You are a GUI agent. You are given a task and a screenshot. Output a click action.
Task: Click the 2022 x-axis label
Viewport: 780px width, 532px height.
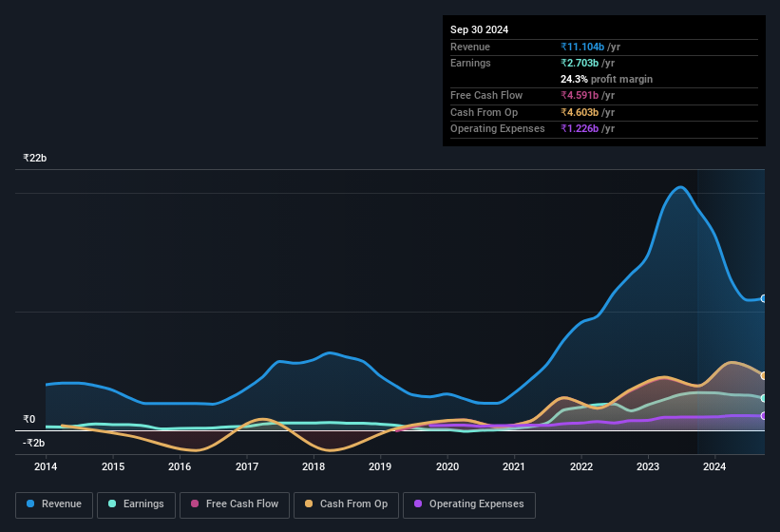[581, 466]
